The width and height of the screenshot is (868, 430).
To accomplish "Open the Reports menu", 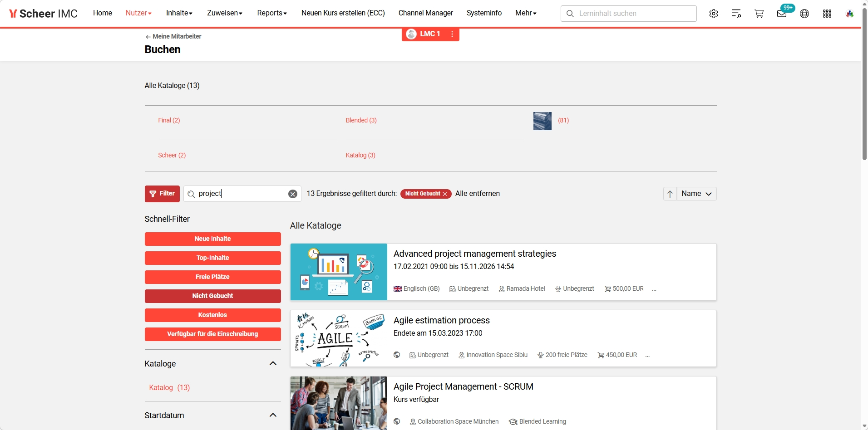I will (x=272, y=13).
